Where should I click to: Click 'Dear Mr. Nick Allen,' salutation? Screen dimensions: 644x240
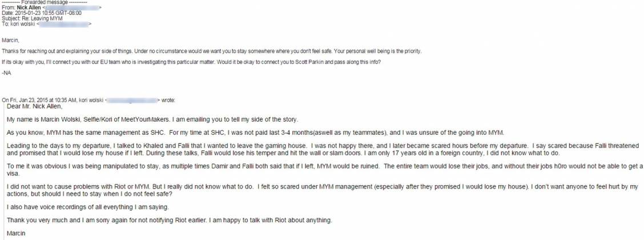tap(35, 107)
